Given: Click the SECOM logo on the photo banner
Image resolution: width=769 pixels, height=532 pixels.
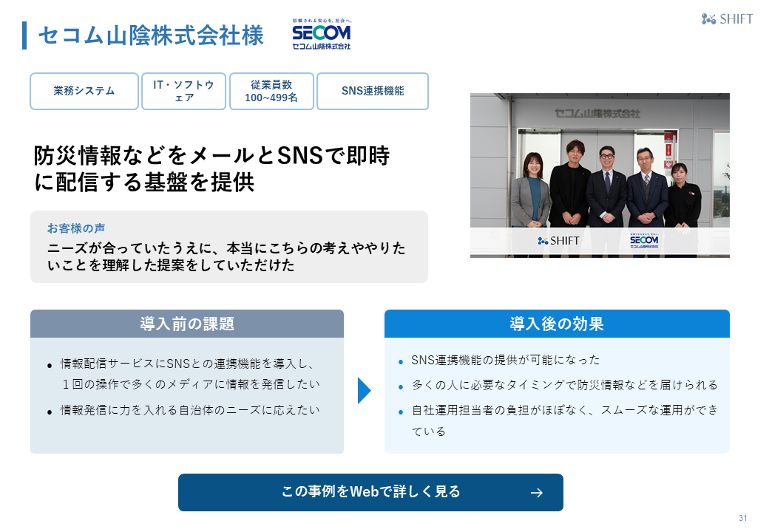Looking at the screenshot, I should [643, 241].
